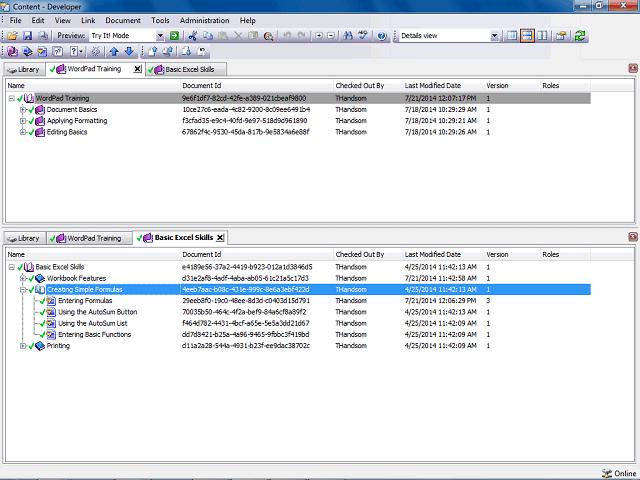Expand the Editing Basics node
Image resolution: width=640 pixels, height=480 pixels.
[23, 132]
